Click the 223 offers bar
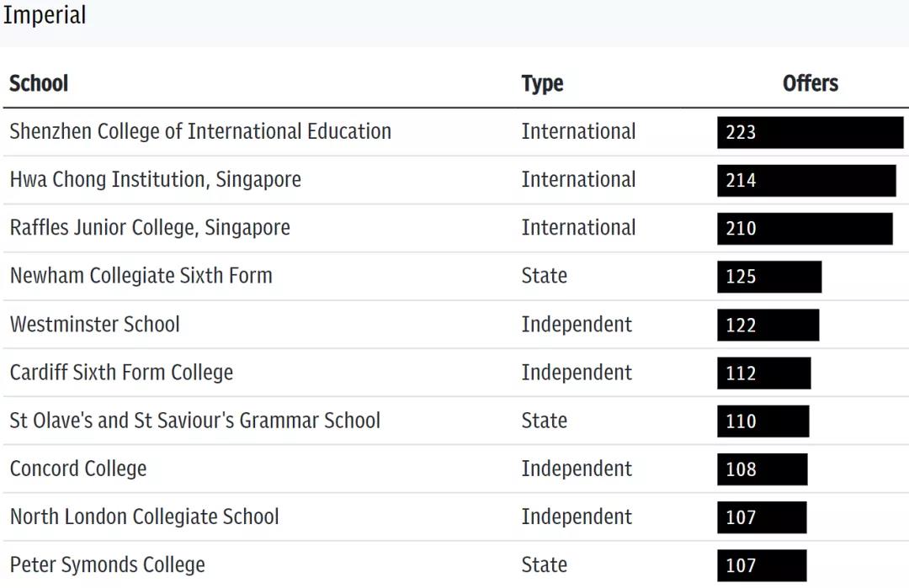 (810, 132)
